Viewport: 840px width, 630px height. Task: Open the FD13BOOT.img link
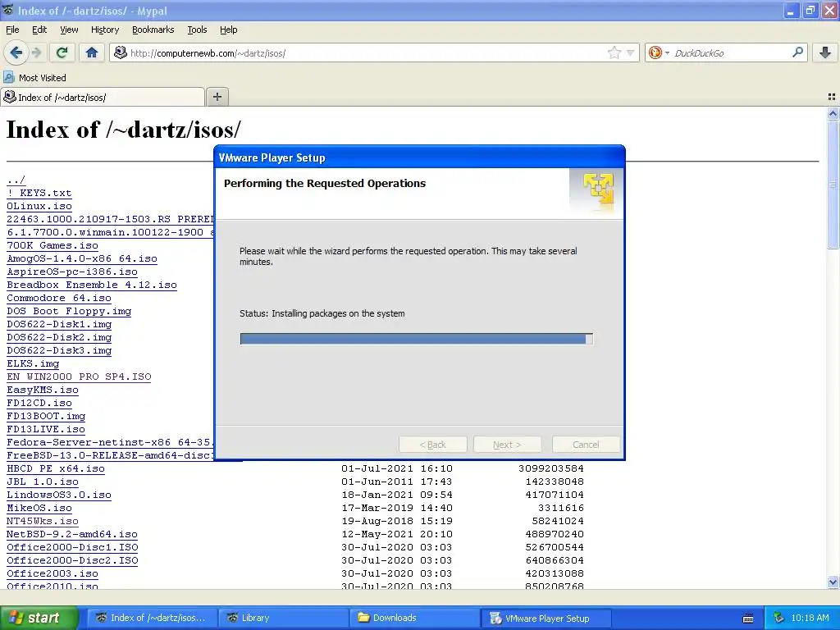click(x=46, y=416)
